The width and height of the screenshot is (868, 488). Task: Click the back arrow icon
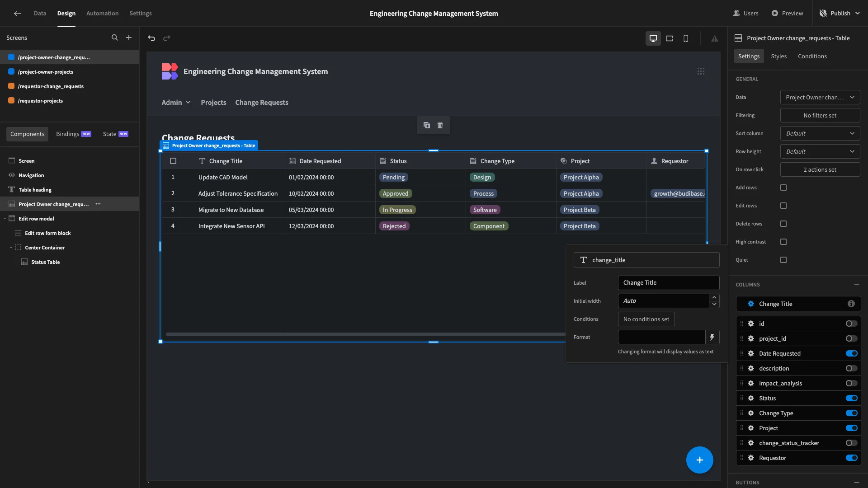[17, 14]
